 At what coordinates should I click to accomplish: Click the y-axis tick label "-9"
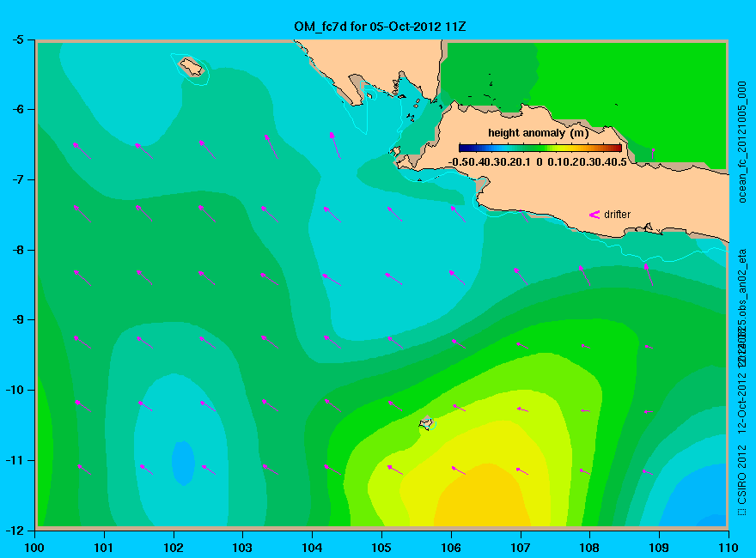click(x=18, y=320)
